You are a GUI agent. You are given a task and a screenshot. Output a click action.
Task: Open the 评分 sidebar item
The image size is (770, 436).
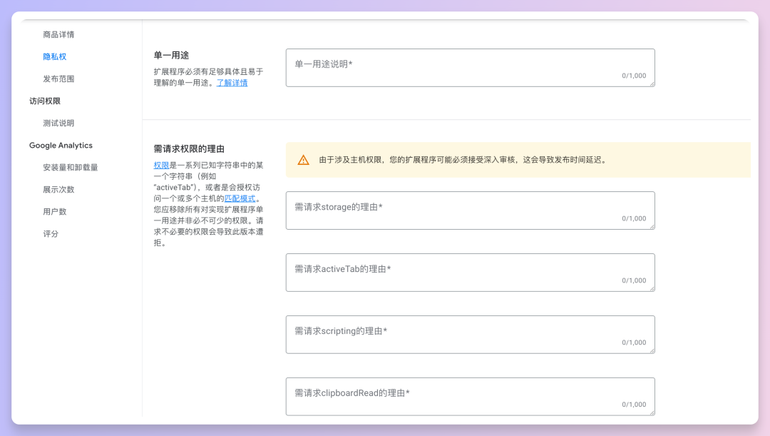click(x=51, y=234)
